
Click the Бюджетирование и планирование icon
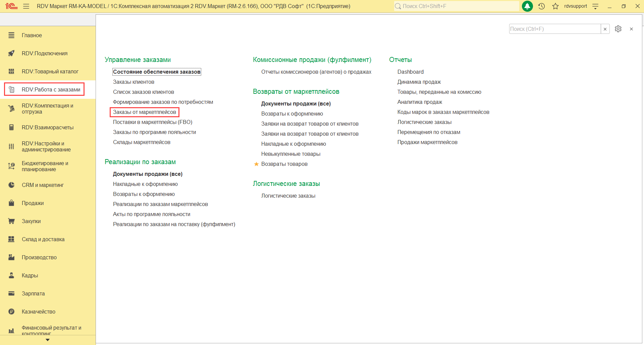tap(11, 166)
